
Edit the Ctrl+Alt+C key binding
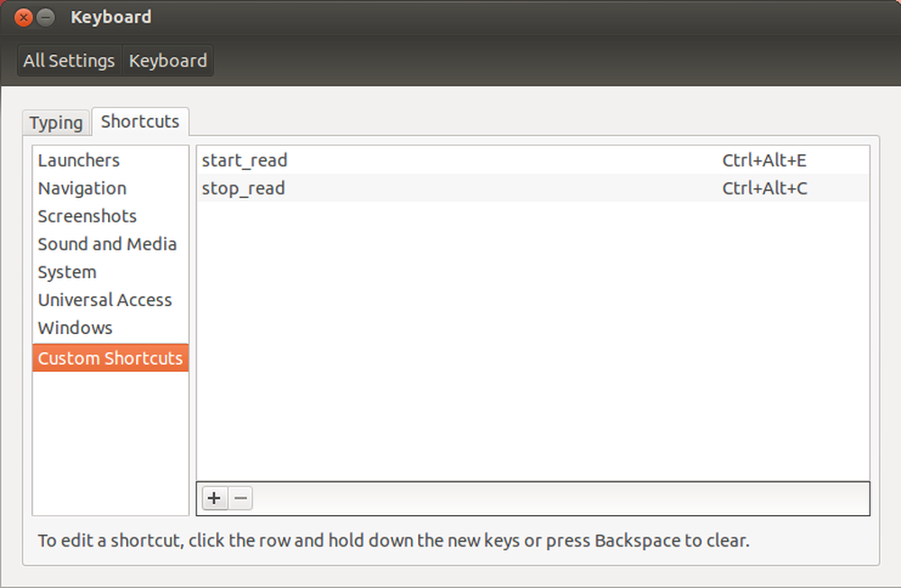pos(765,188)
